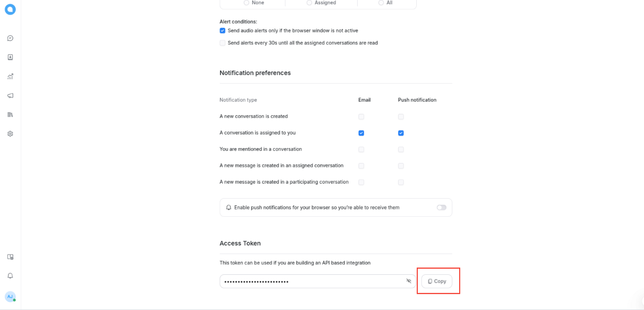644x310 pixels.
Task: Open the Campaigns section
Action: pos(10,95)
